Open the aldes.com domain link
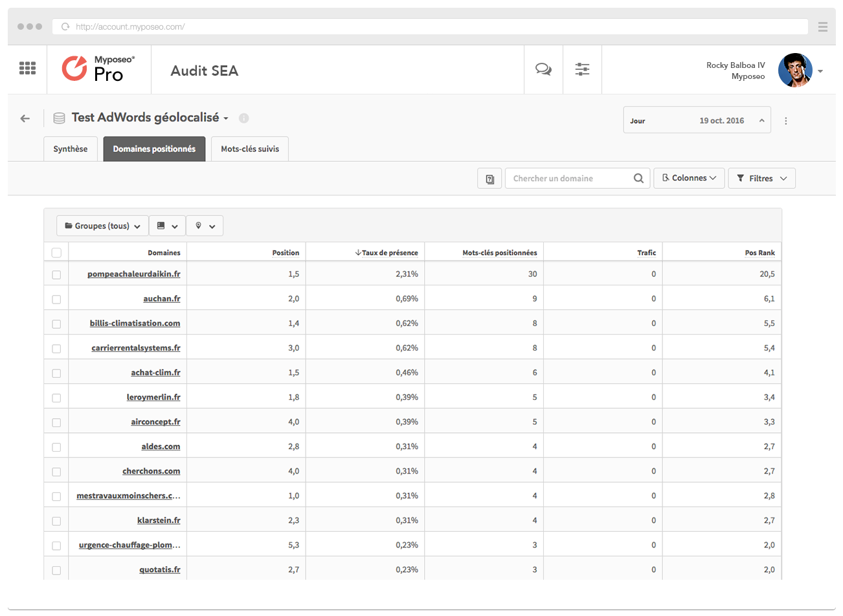 (x=161, y=446)
